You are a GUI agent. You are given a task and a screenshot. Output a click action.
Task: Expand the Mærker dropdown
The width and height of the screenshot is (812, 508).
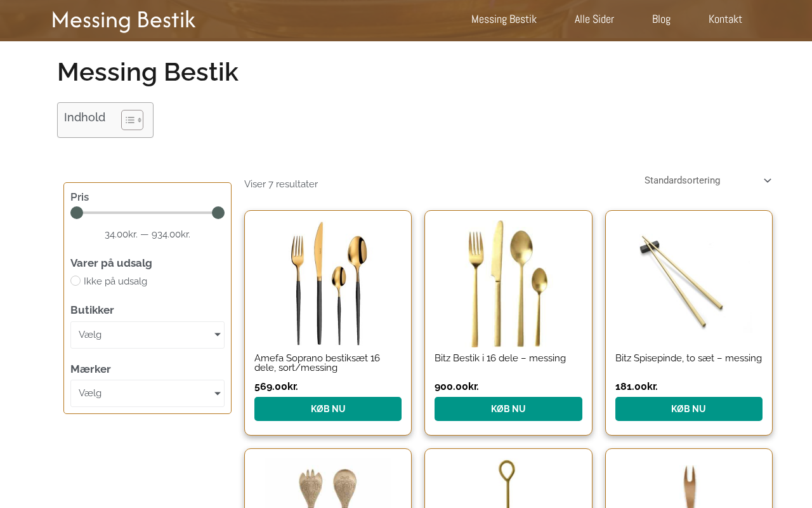point(147,394)
